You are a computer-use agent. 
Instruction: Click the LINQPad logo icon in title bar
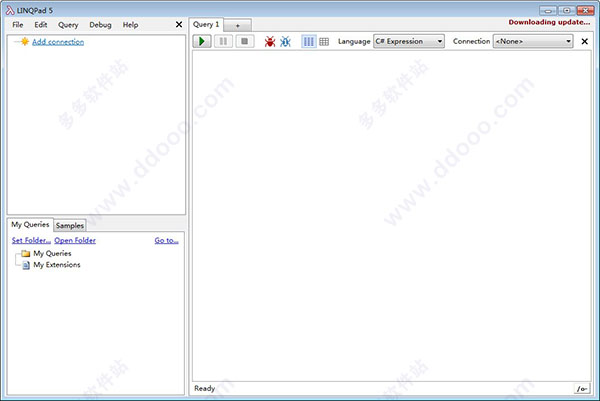coord(10,10)
